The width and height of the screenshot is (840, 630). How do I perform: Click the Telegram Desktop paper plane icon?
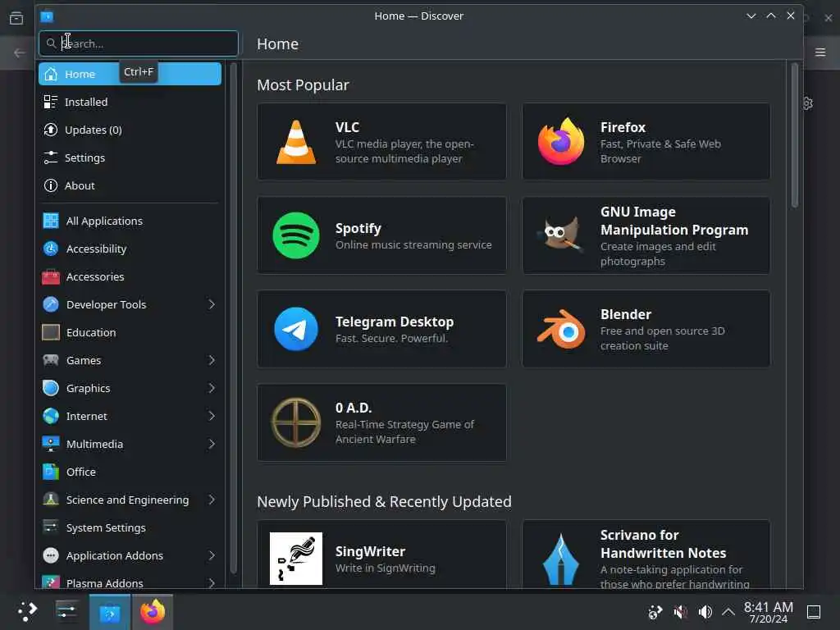(295, 329)
